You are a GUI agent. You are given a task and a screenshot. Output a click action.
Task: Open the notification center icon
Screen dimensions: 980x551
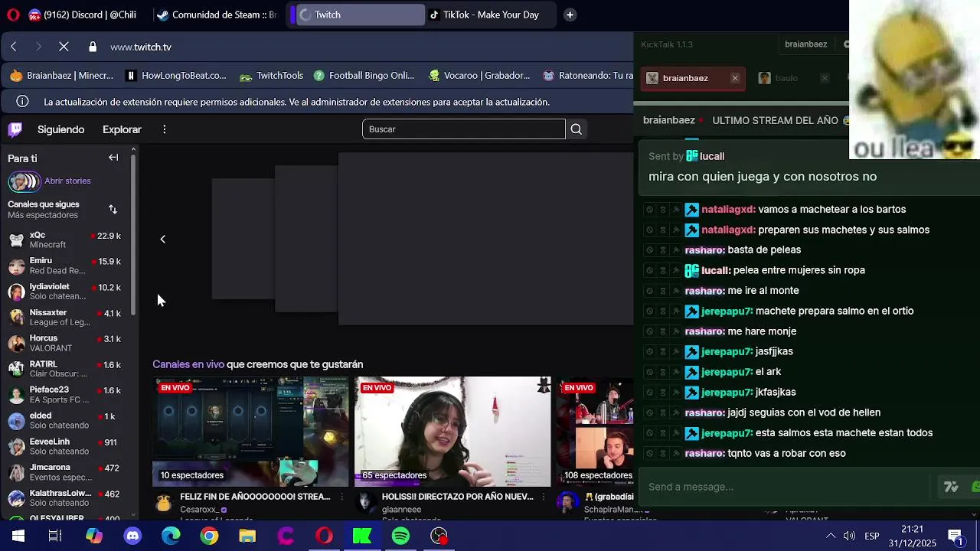coord(955,536)
